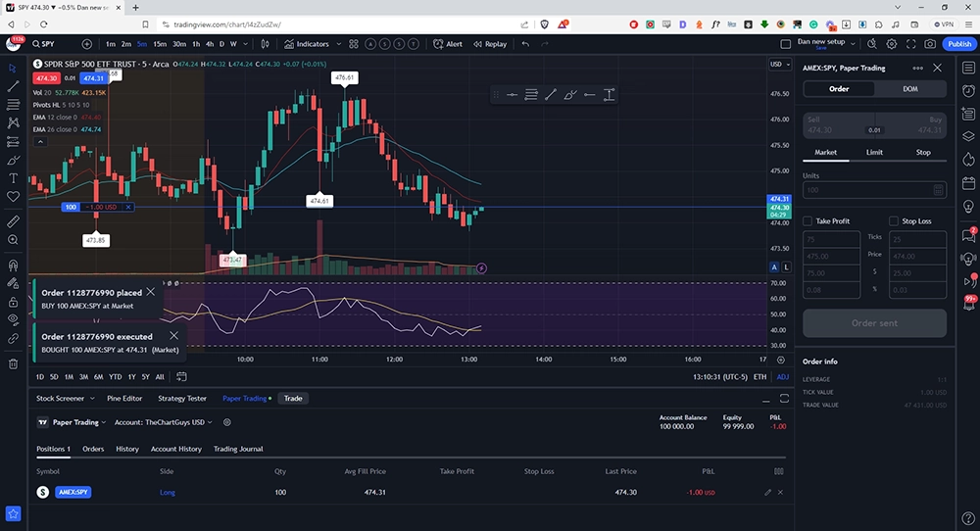Toggle auto scale A button
The height and width of the screenshot is (531, 980).
click(x=774, y=266)
